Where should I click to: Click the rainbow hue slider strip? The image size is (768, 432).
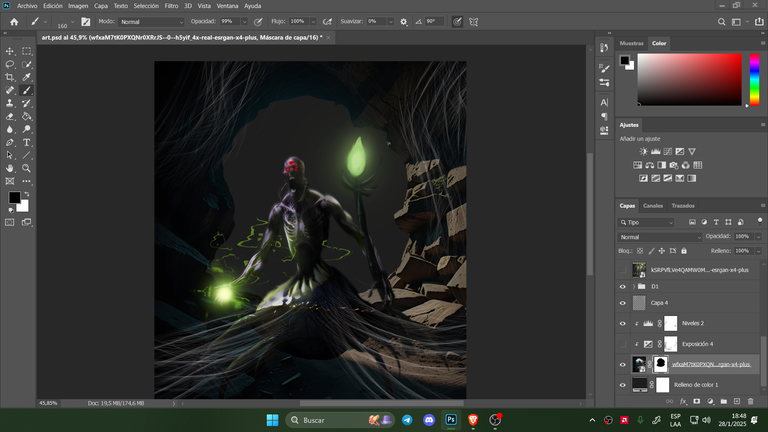click(x=755, y=79)
